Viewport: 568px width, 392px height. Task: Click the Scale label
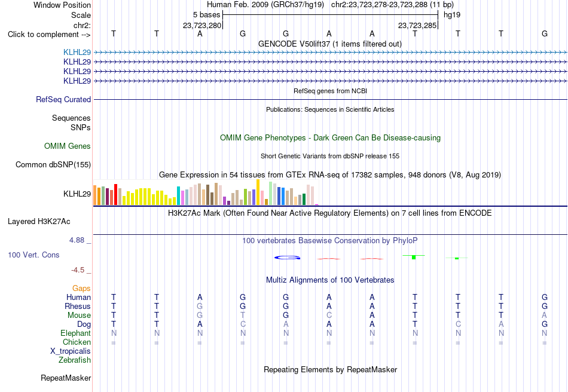point(81,15)
